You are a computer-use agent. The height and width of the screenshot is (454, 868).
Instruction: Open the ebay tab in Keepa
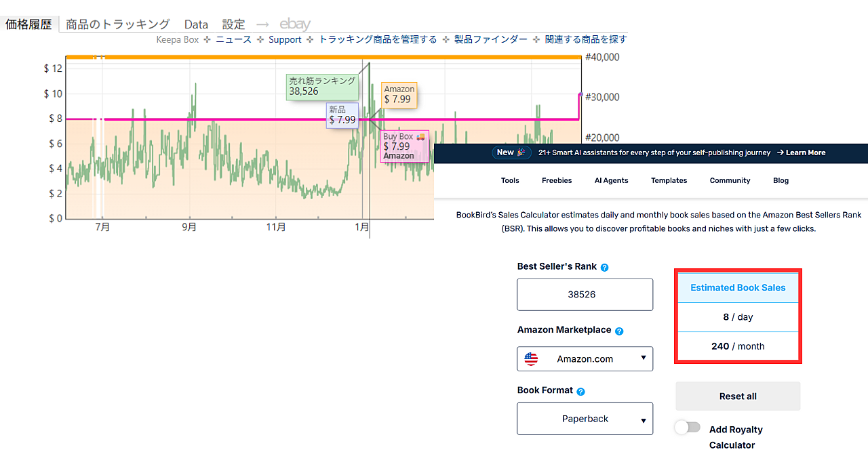point(295,24)
